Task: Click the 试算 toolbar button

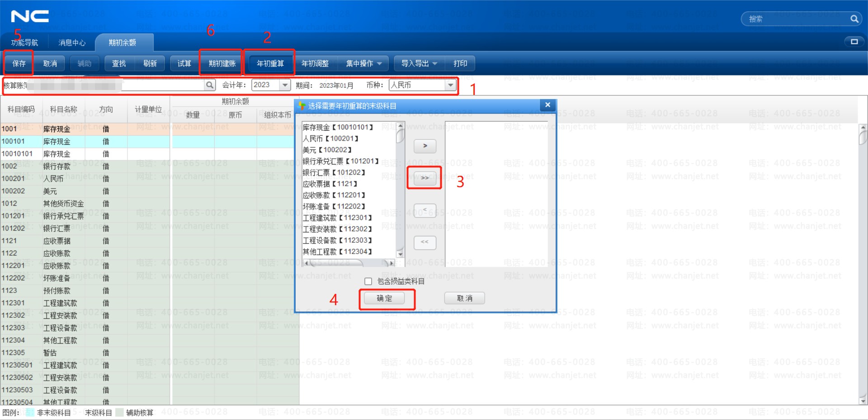Action: pyautogui.click(x=184, y=64)
